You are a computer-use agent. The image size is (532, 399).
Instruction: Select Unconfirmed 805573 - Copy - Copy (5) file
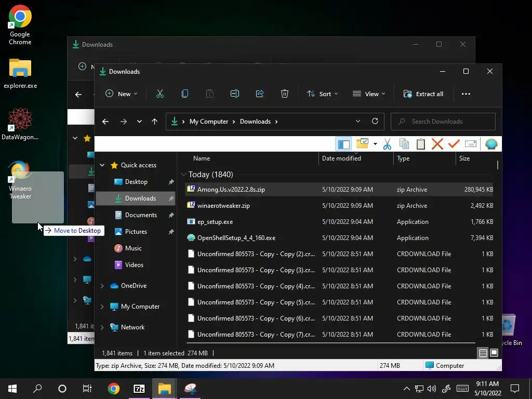tap(339, 302)
